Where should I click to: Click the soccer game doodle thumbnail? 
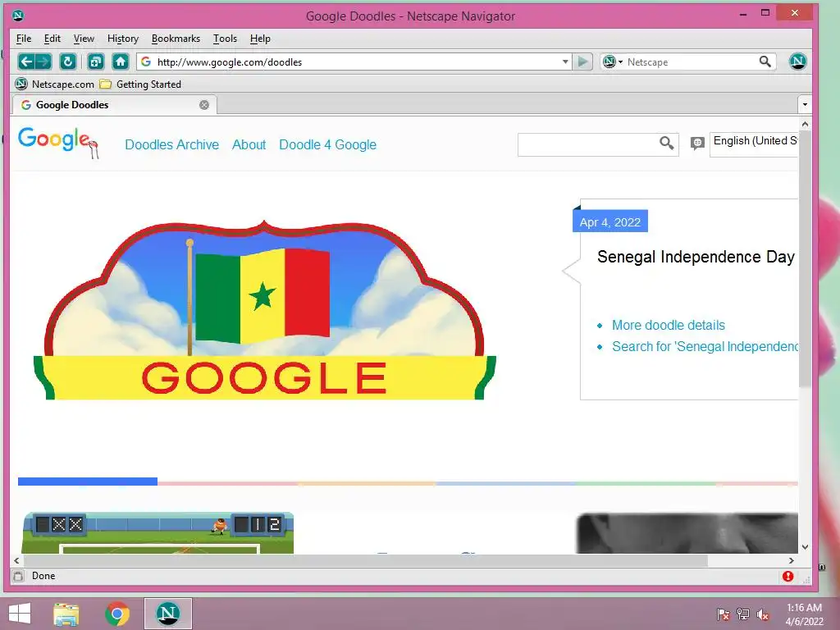[x=157, y=532]
